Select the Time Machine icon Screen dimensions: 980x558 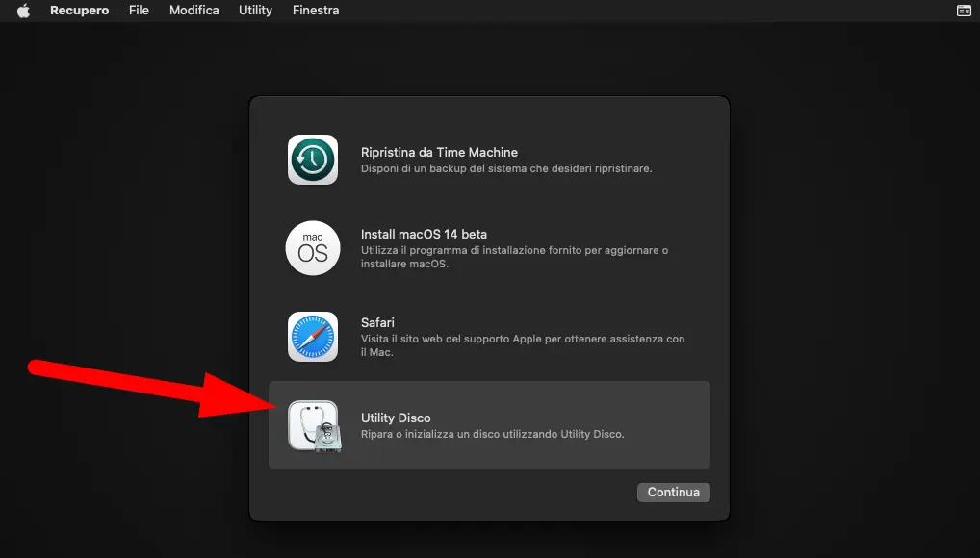click(313, 160)
